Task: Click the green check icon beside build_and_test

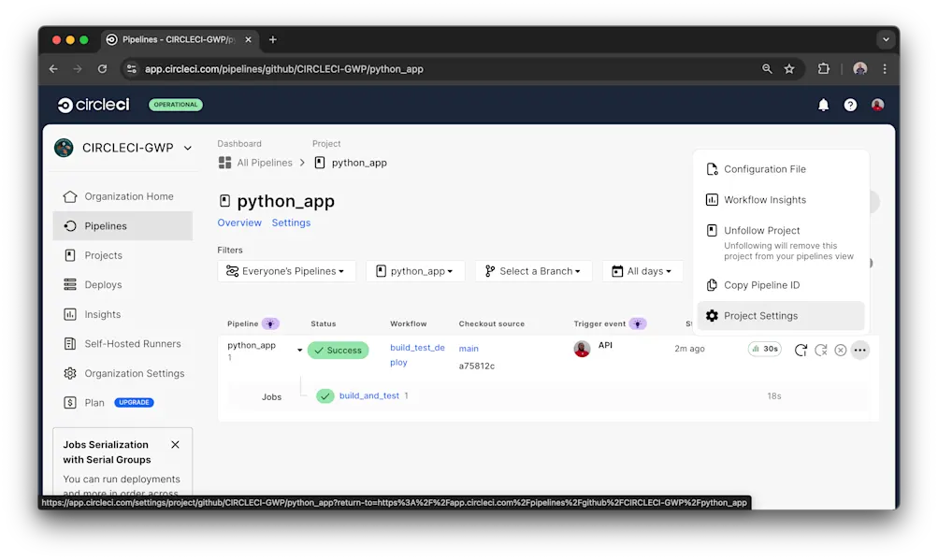Action: (x=325, y=396)
